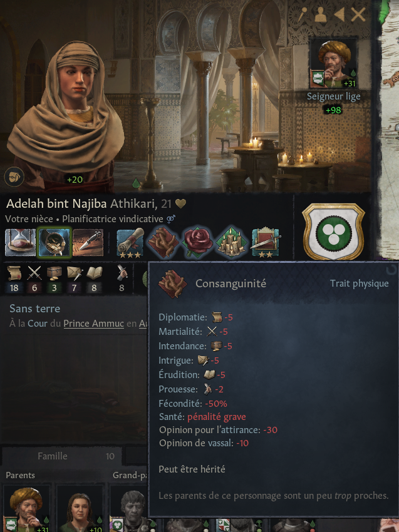Click the pin character window icon

(x=302, y=15)
